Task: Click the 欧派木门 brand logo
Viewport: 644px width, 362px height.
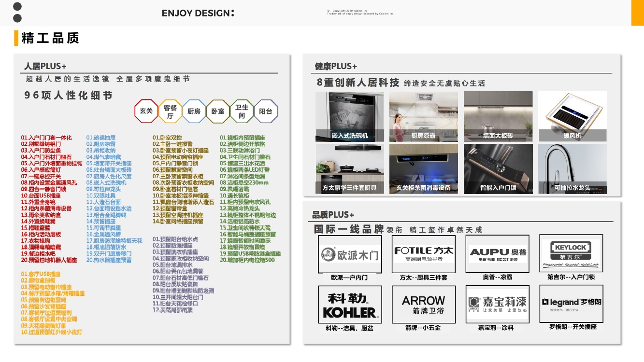Action: pyautogui.click(x=350, y=254)
